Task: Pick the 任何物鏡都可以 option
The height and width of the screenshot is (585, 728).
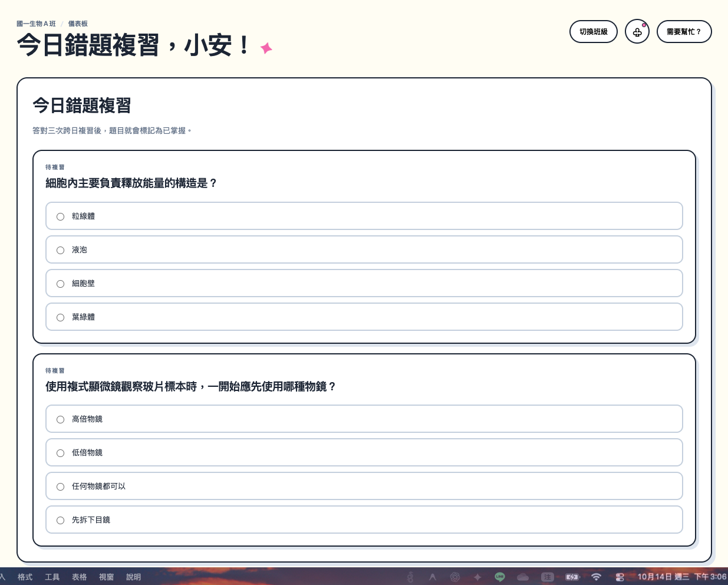Action: 364,486
